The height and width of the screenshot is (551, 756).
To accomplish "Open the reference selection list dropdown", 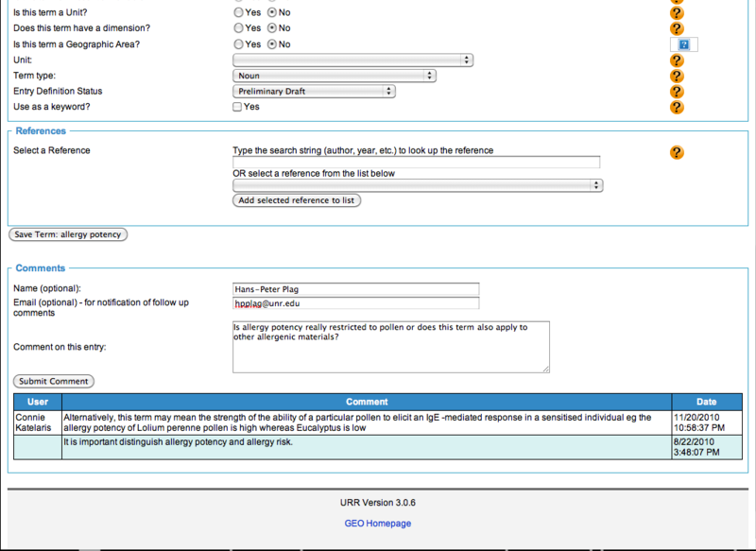I will (x=418, y=186).
